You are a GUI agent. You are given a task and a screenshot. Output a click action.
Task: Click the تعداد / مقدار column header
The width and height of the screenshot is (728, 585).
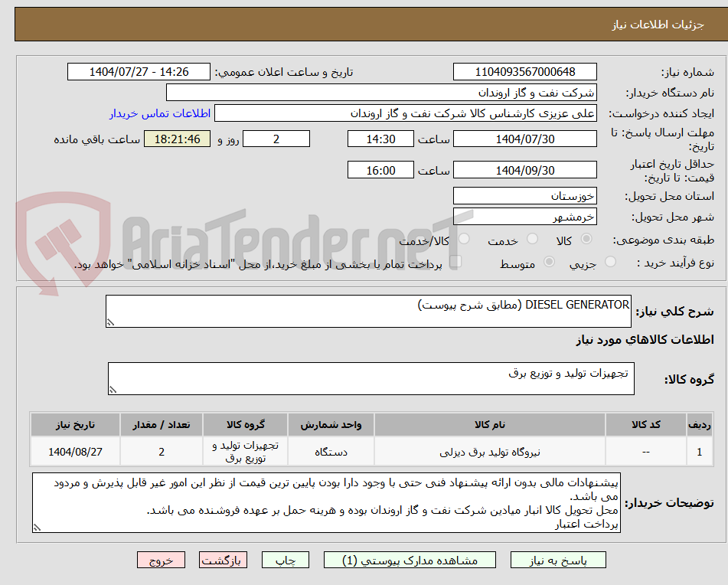coord(161,425)
